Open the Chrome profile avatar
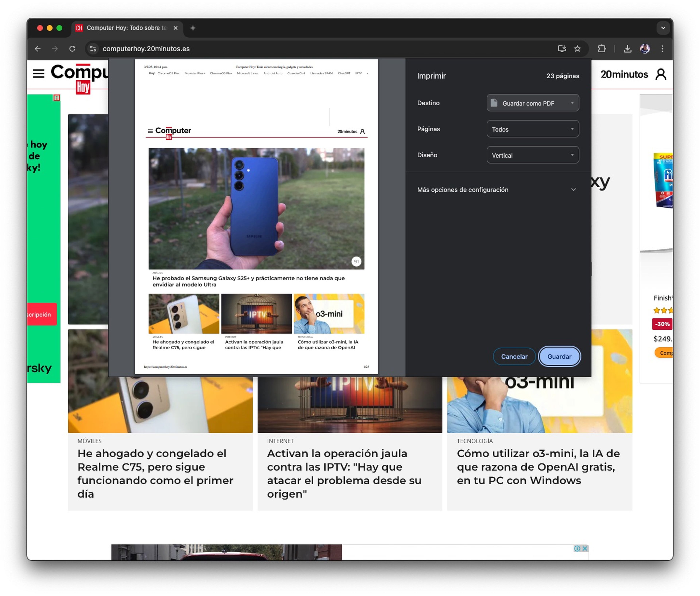Viewport: 700px width, 596px height. tap(645, 49)
